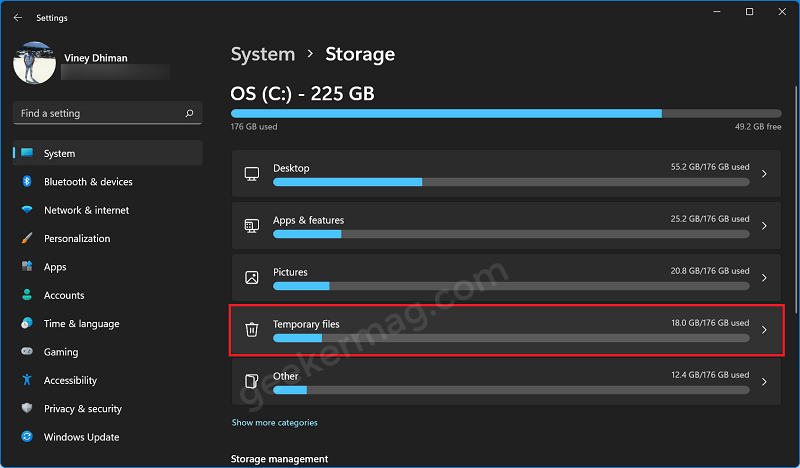Click the Temporary files trash icon
Image resolution: width=800 pixels, height=468 pixels.
pyautogui.click(x=252, y=330)
